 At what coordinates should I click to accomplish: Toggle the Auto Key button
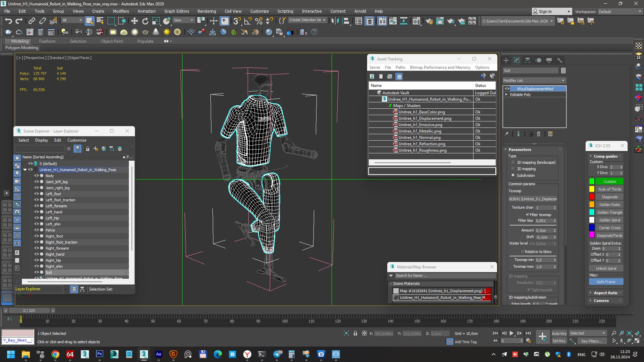(559, 333)
